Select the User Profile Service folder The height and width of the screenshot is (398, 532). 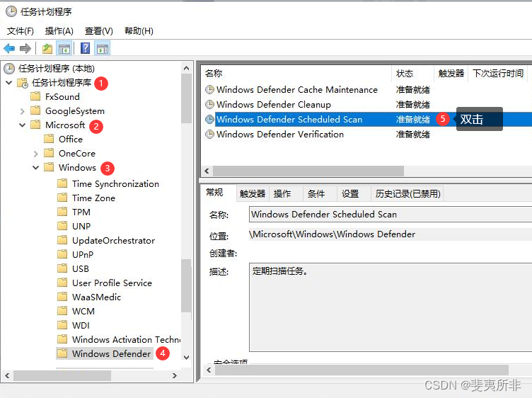(112, 283)
